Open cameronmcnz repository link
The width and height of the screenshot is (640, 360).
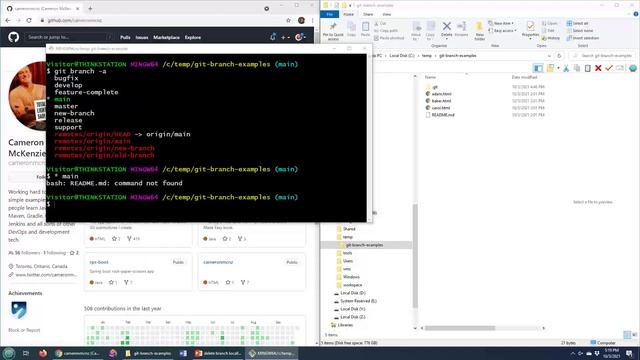(218, 262)
